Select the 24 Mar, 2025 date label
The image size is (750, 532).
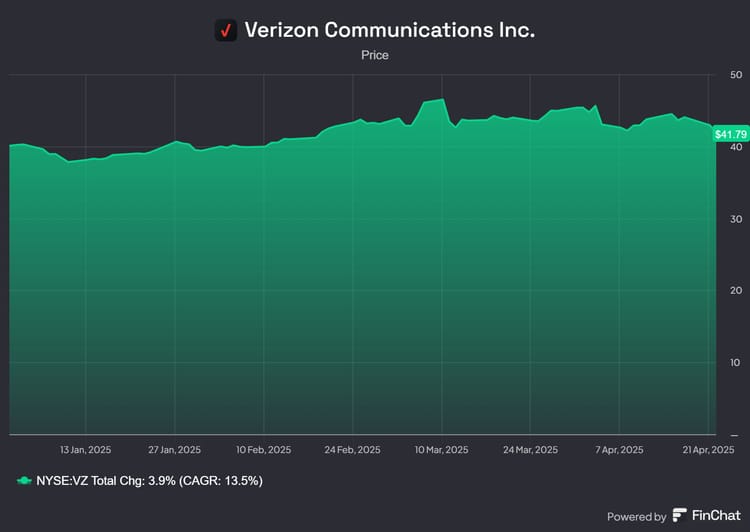(x=531, y=450)
